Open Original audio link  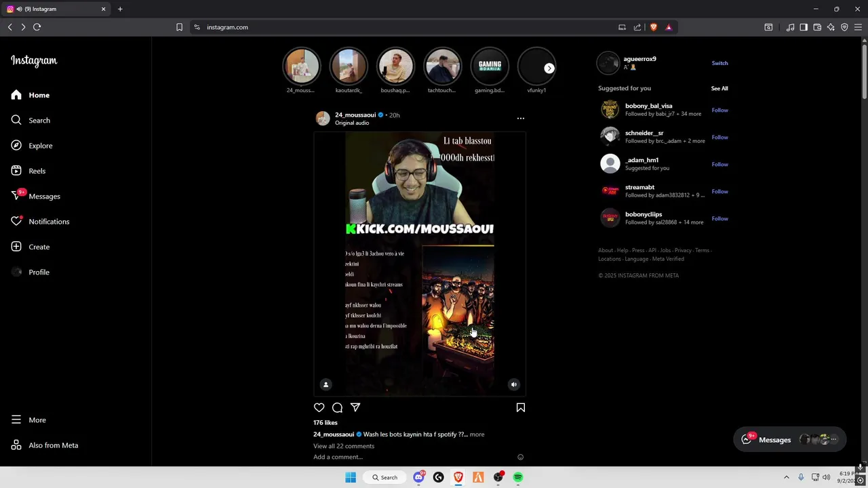[x=352, y=123]
